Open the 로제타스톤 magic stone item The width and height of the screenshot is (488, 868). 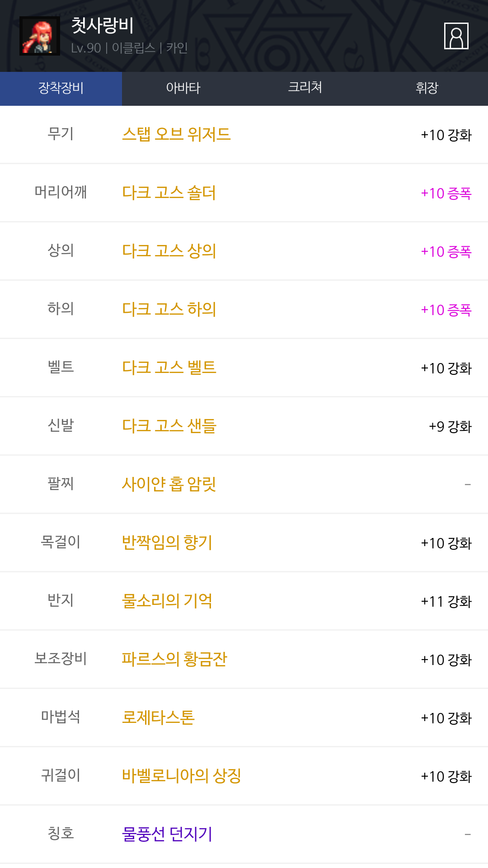(158, 717)
